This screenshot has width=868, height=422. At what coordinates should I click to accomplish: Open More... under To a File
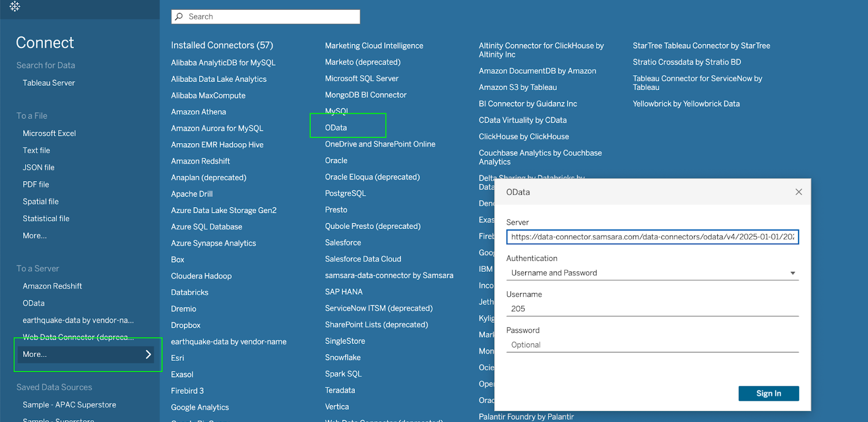pos(35,235)
